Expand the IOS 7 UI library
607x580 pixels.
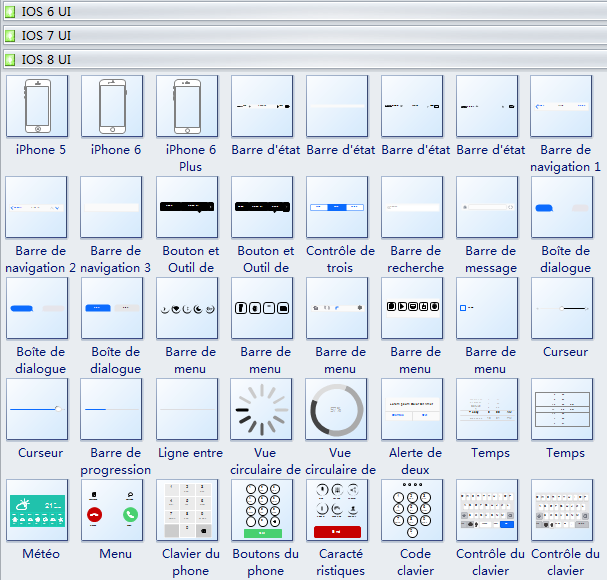pos(46,35)
